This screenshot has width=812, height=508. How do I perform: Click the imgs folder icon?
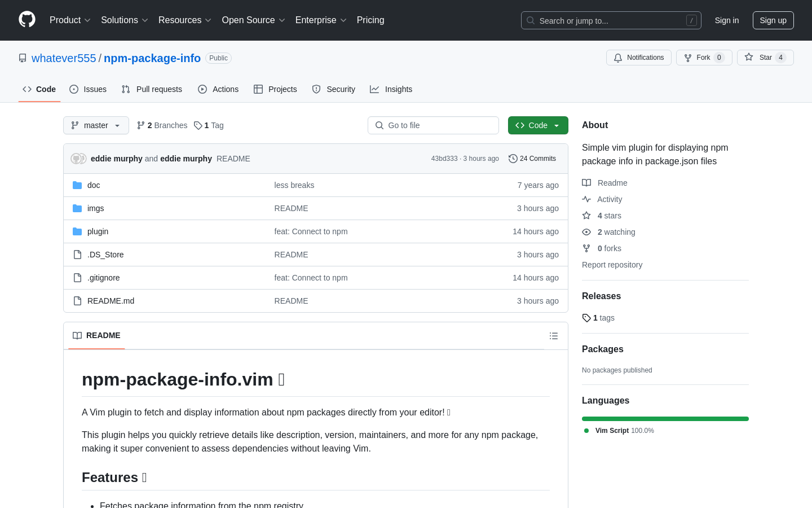77,208
